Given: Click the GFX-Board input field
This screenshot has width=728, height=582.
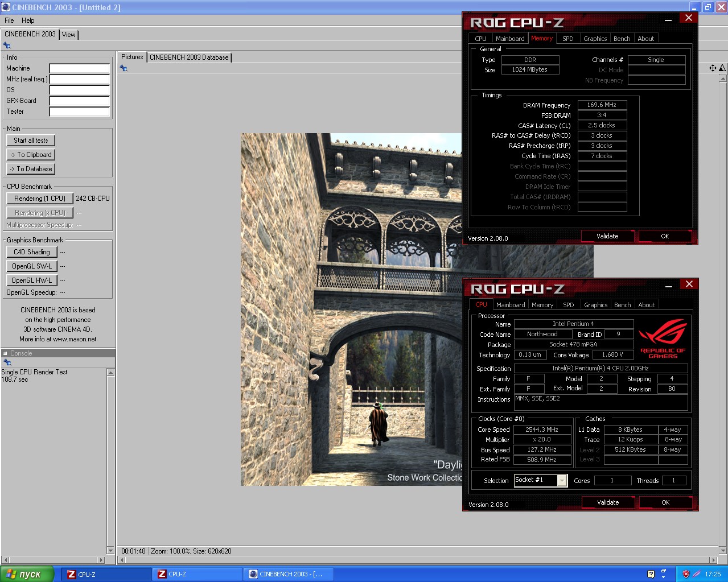Looking at the screenshot, I should (79, 101).
